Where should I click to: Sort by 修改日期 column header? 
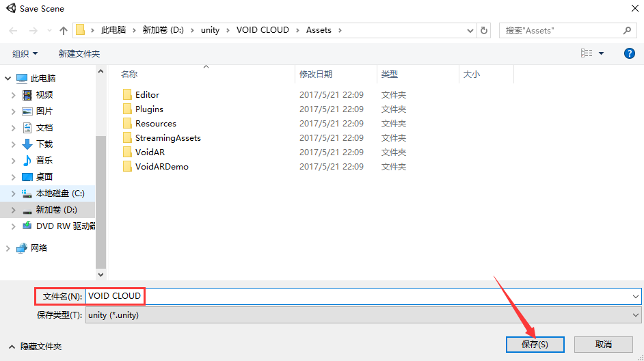coord(315,75)
